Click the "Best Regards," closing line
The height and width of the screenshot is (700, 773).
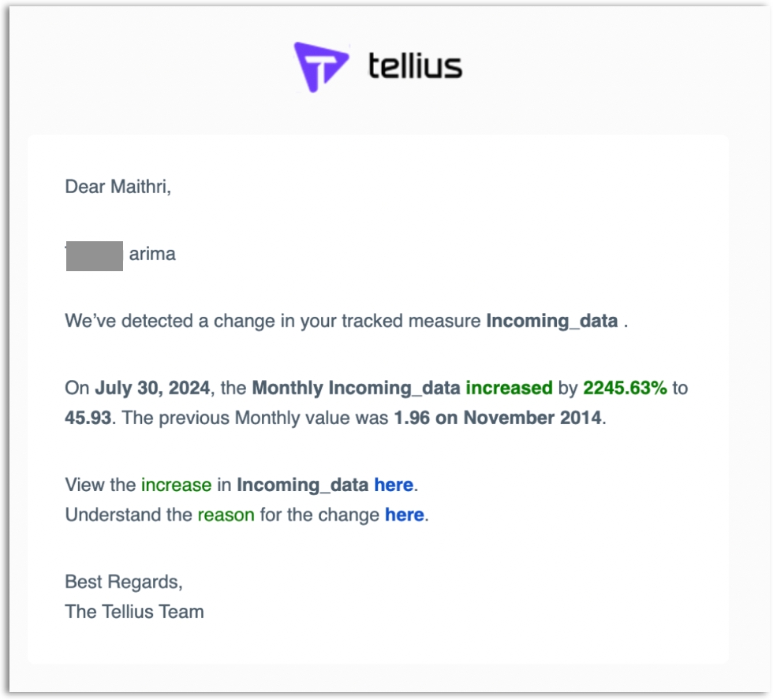pos(123,582)
